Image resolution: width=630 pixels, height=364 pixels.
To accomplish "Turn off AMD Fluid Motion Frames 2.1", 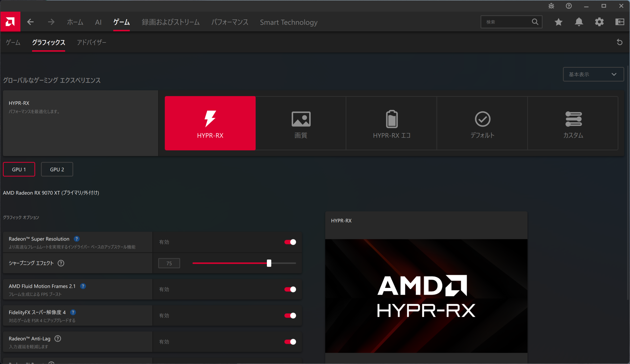I will point(290,289).
